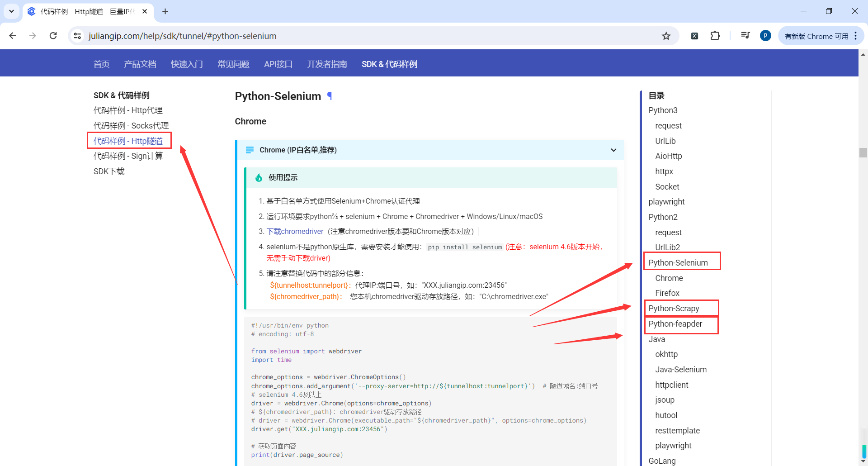Open the media control icon in toolbar

[745, 36]
